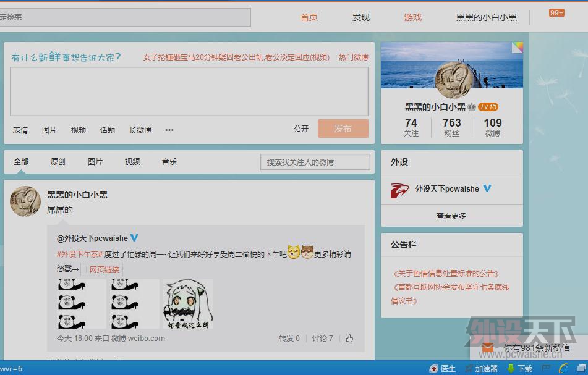View the 109 微博 posts count
Screen dimensions: 588x375
point(493,127)
